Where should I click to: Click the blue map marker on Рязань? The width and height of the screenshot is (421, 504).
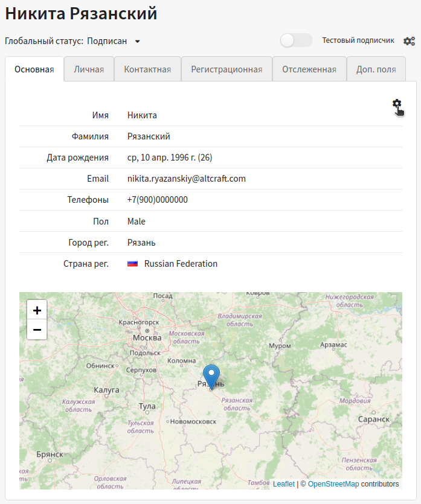click(x=211, y=377)
